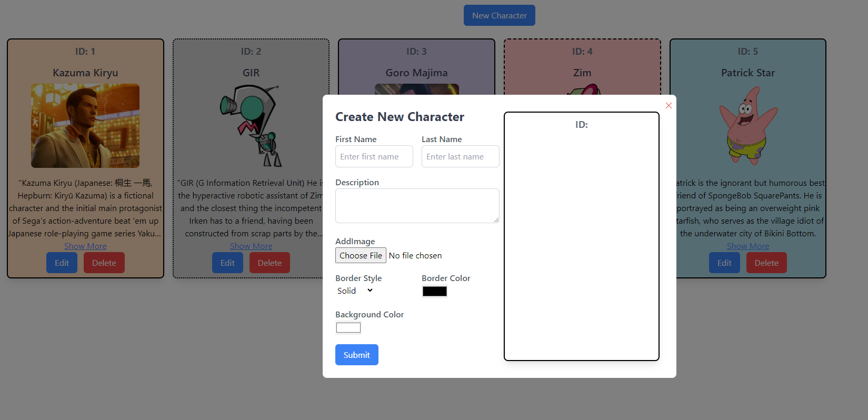868x420 pixels.
Task: Click the GIR robot image
Action: click(251, 126)
